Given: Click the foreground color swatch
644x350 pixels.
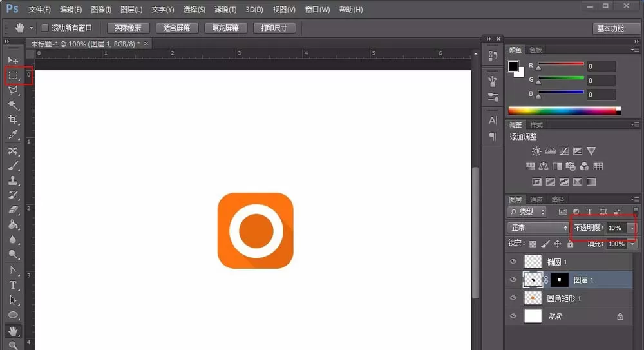Looking at the screenshot, I should (513, 66).
